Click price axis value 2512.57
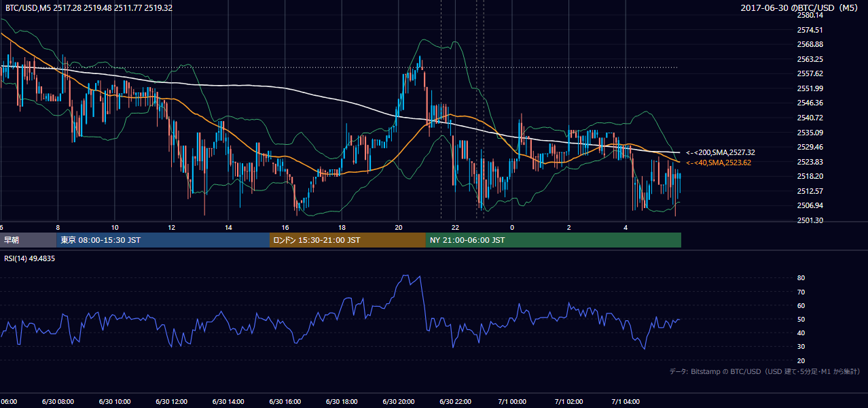868x408 pixels. click(810, 191)
